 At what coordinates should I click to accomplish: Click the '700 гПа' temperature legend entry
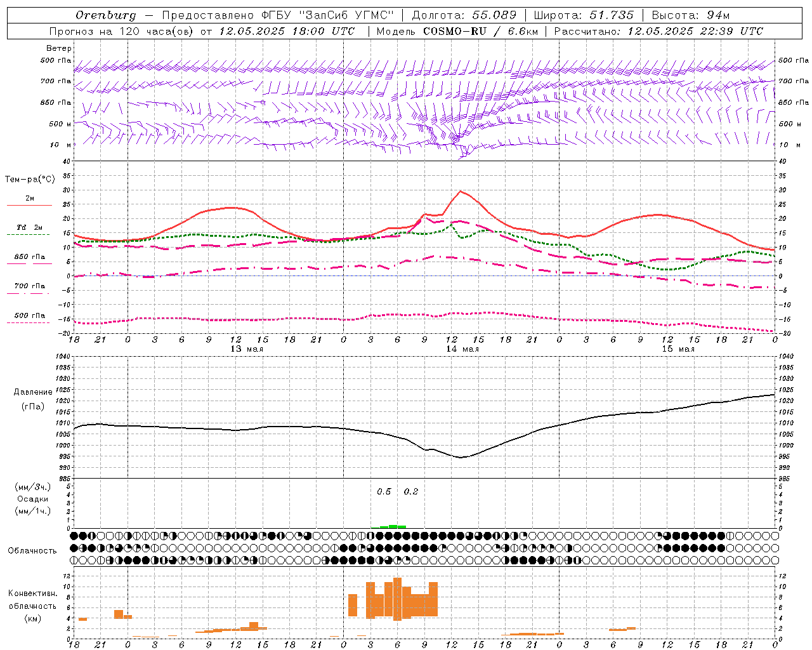coord(30,286)
